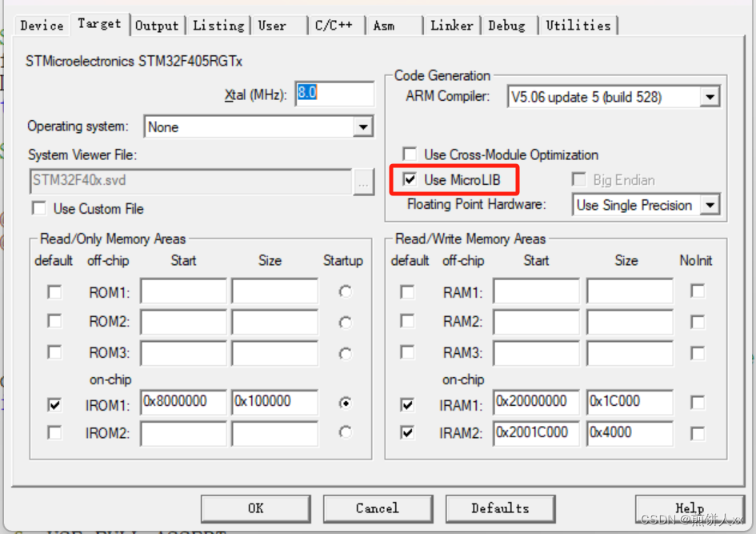Screen dimensions: 756x534
Task: Click the Xtal (MHz) input field
Action: click(334, 94)
